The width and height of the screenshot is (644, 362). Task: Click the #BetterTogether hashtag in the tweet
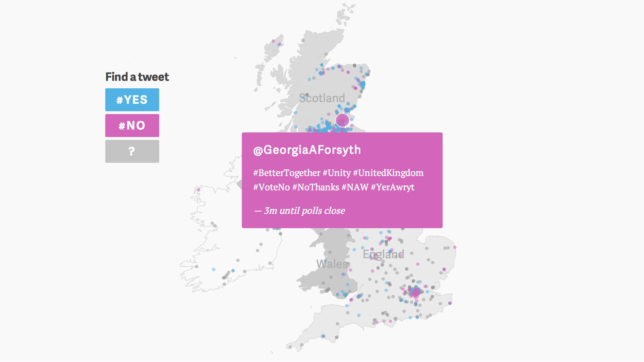pos(287,173)
